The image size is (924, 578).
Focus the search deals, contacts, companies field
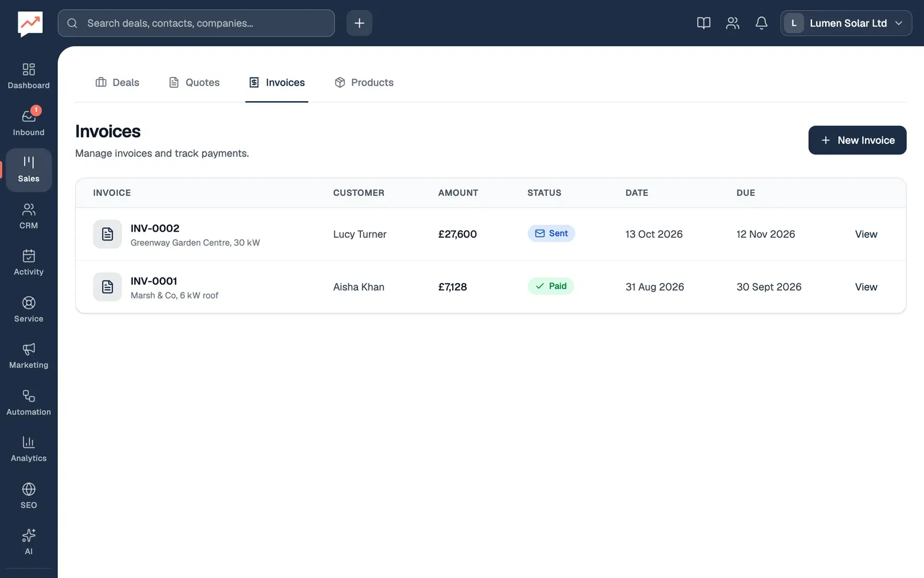[196, 23]
